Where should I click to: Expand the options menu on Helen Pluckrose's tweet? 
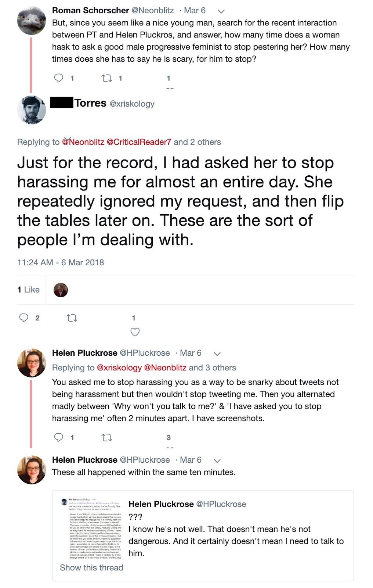point(217,355)
